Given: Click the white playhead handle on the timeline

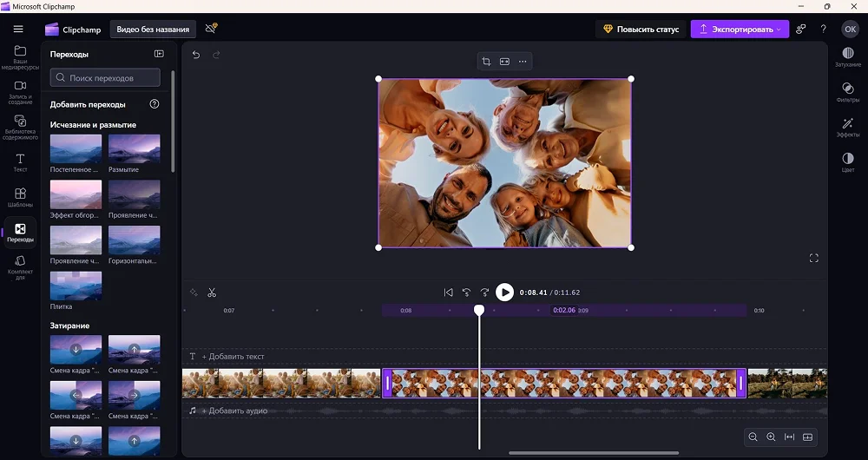Looking at the screenshot, I should click(479, 310).
